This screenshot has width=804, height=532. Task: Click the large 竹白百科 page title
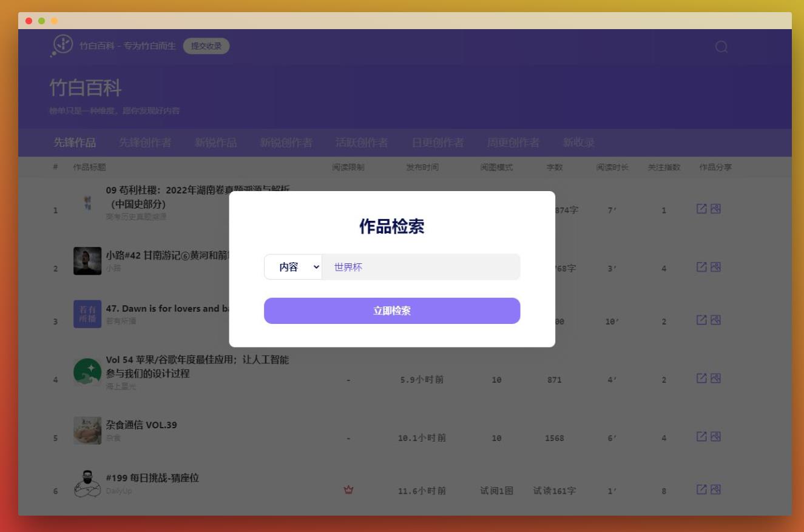[86, 89]
